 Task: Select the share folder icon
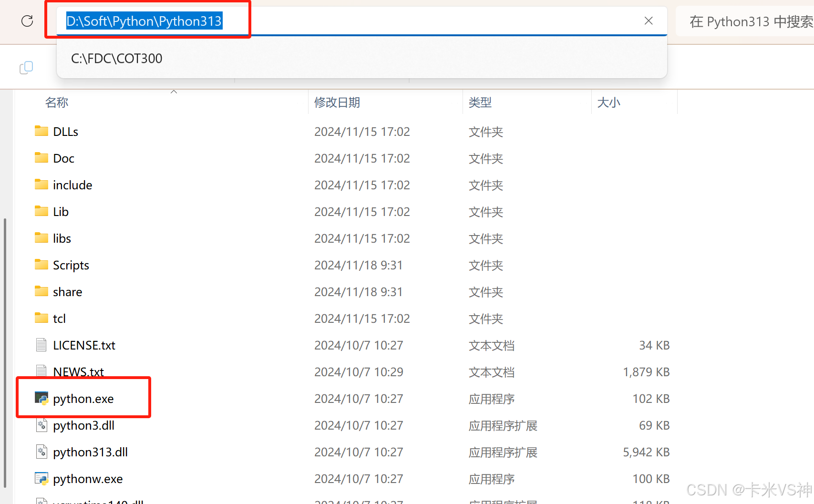coord(41,291)
